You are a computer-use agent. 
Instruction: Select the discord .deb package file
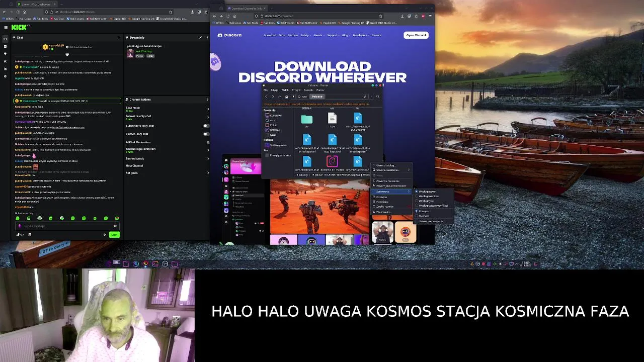click(x=332, y=164)
